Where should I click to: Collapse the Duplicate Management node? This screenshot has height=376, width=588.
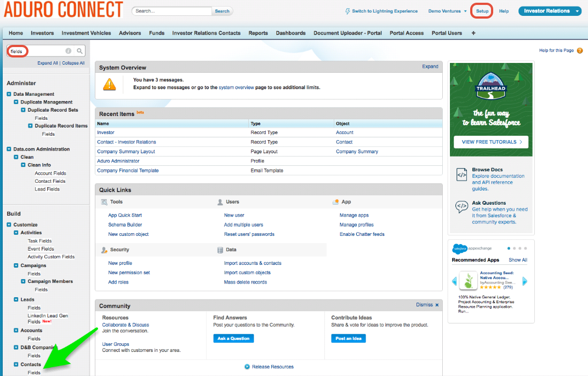(x=16, y=102)
